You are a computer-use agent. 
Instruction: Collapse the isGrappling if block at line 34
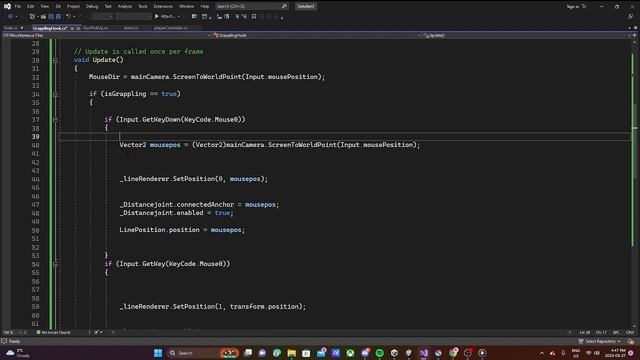pos(55,94)
